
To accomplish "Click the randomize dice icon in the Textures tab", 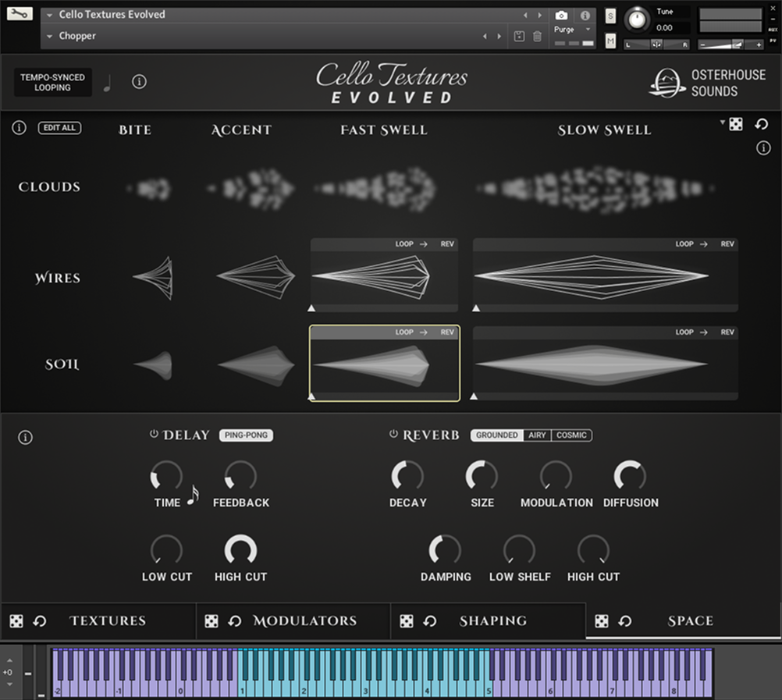I will (x=16, y=621).
